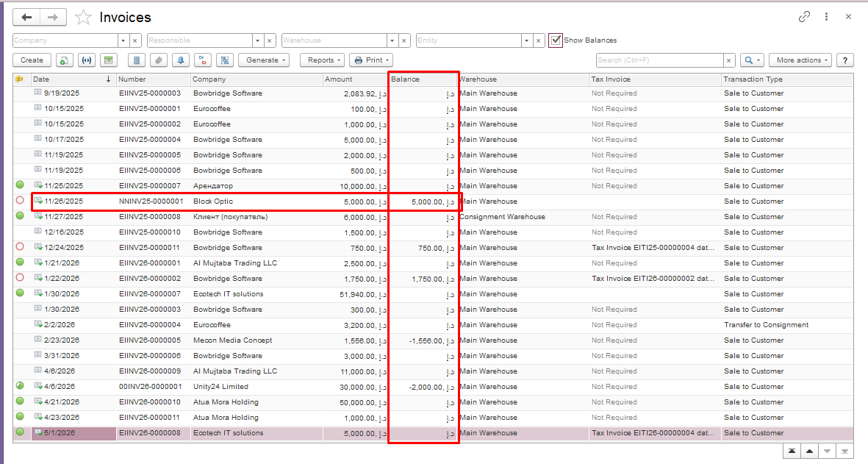868x464 pixels.
Task: Clear the Responsible filter field
Action: tap(270, 40)
